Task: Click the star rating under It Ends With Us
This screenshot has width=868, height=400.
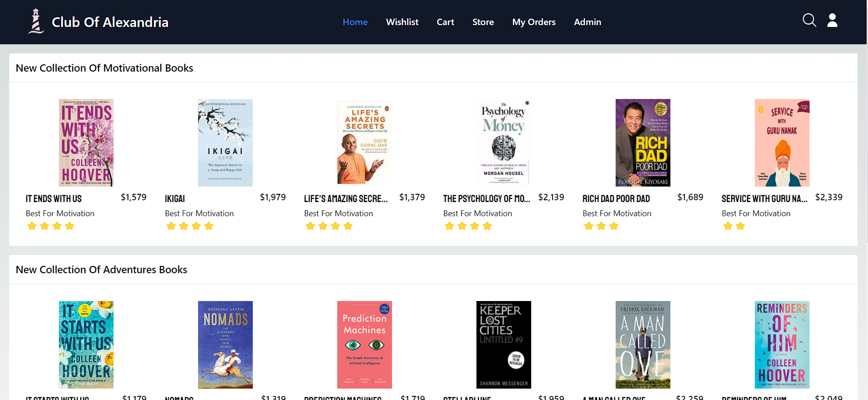Action: tap(51, 226)
